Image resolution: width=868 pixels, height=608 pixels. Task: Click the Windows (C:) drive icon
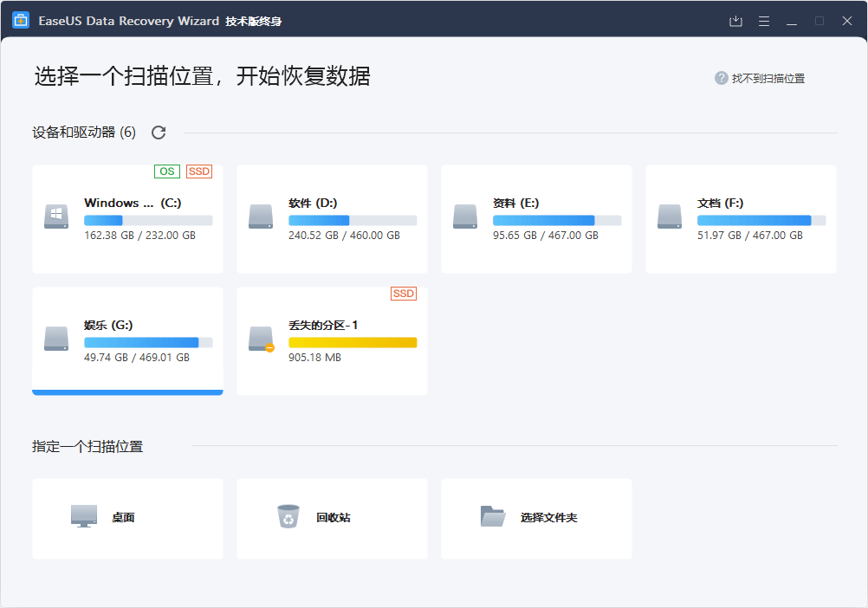point(56,217)
